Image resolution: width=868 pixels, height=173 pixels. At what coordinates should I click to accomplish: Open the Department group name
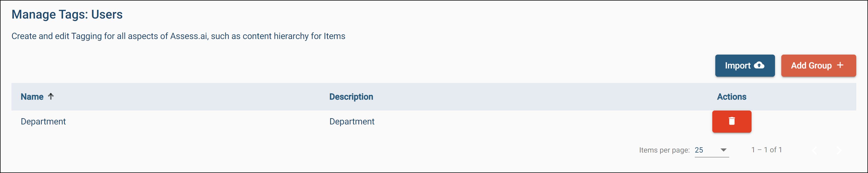click(43, 121)
